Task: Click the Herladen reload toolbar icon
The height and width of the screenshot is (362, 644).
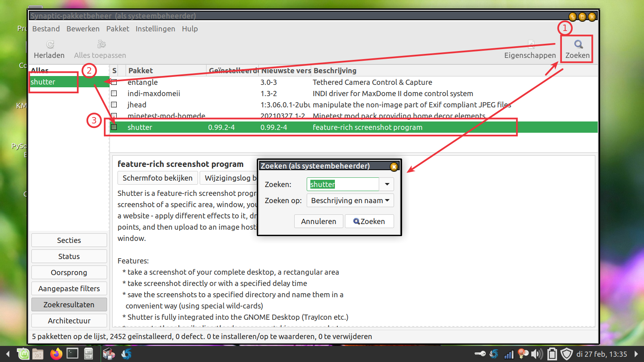Action: (50, 44)
